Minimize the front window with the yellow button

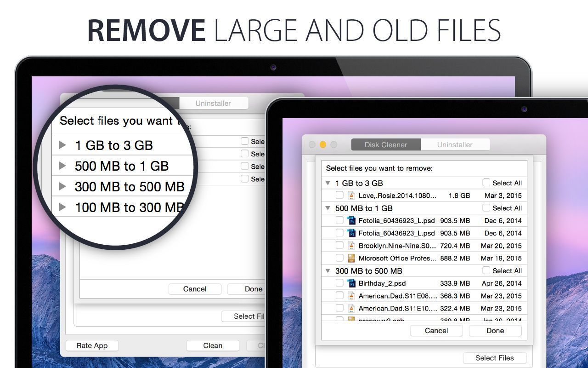coord(323,144)
